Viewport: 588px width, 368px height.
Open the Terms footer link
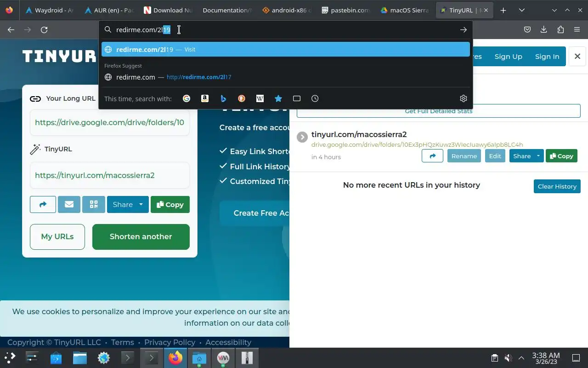click(x=122, y=342)
